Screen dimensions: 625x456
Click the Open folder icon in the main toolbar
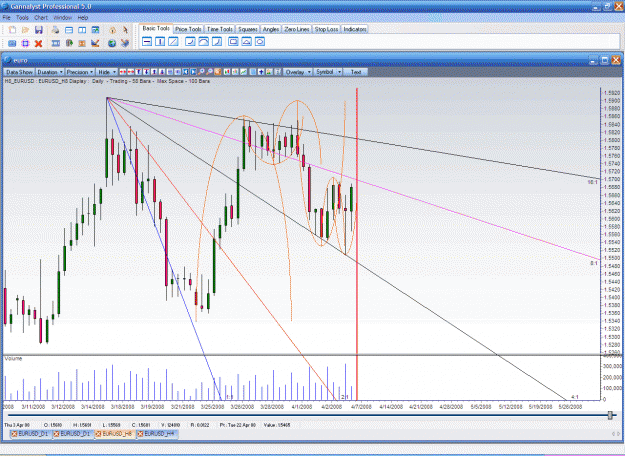tap(26, 30)
